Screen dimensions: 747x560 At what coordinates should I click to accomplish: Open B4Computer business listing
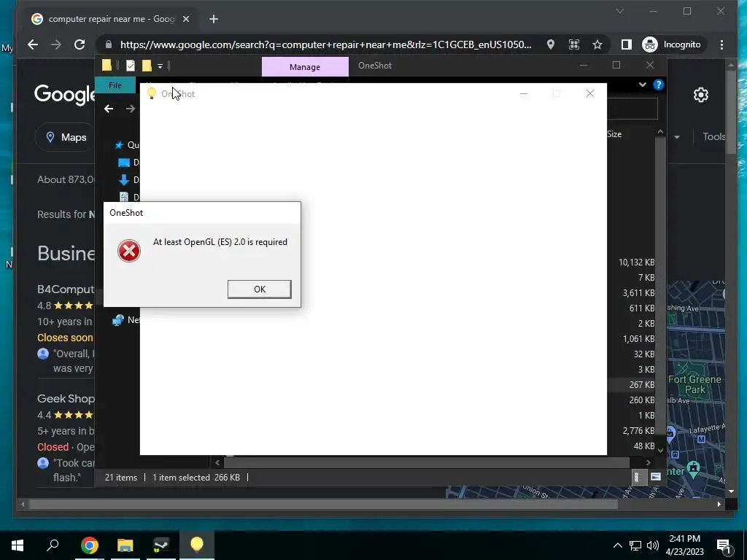coord(66,289)
